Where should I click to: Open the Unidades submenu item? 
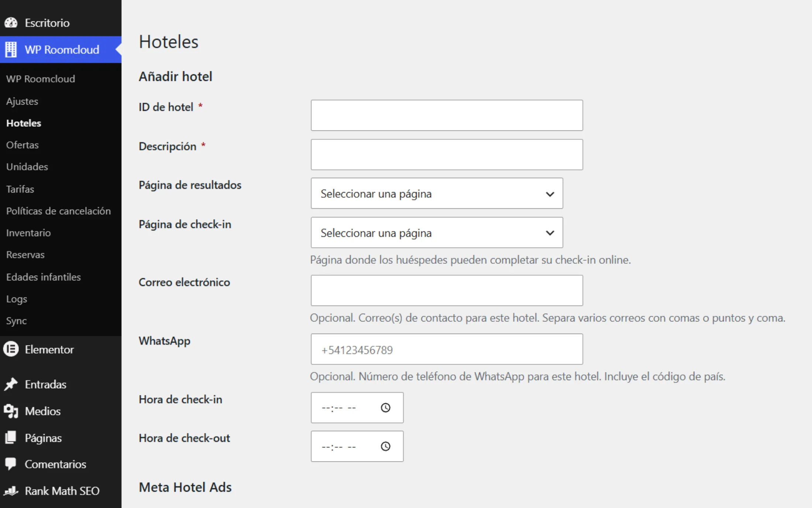[x=27, y=167]
